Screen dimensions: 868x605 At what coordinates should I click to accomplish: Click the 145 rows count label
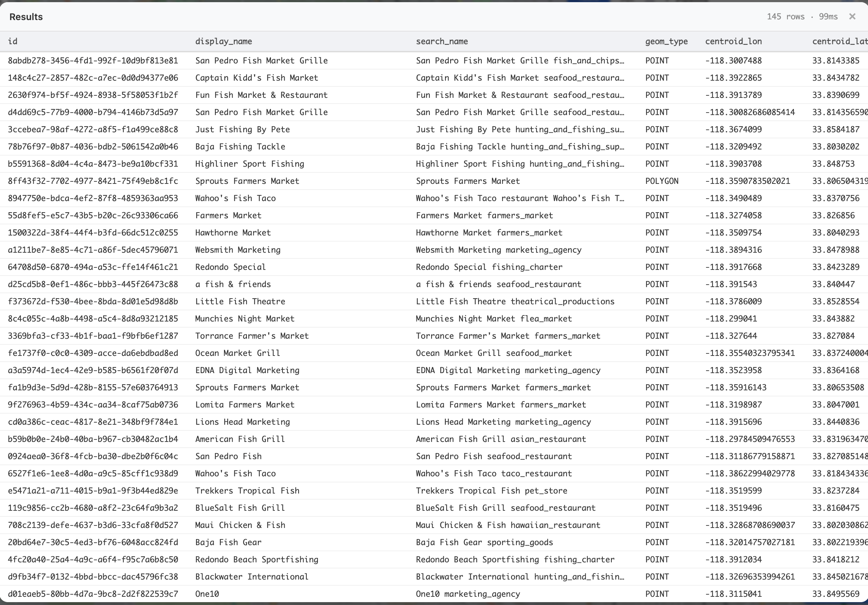tap(785, 16)
